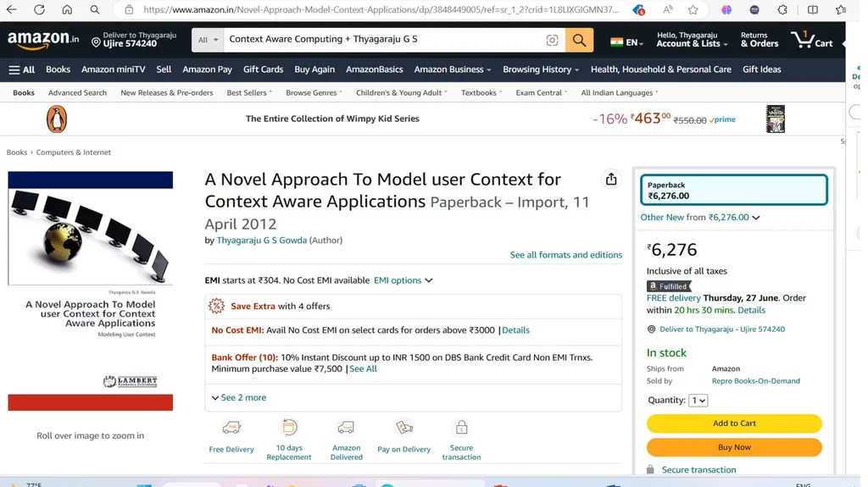Click the 10 days Replacement icon

[289, 427]
